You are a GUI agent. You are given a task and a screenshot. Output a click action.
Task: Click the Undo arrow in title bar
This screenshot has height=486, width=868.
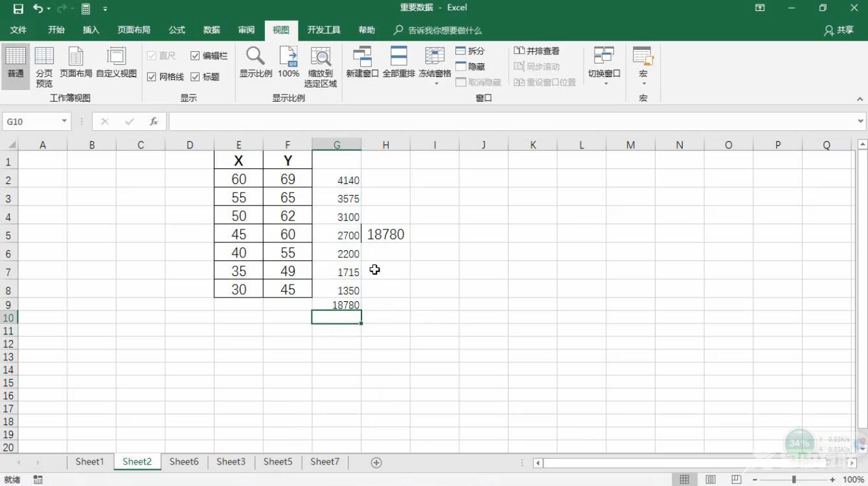[x=38, y=8]
